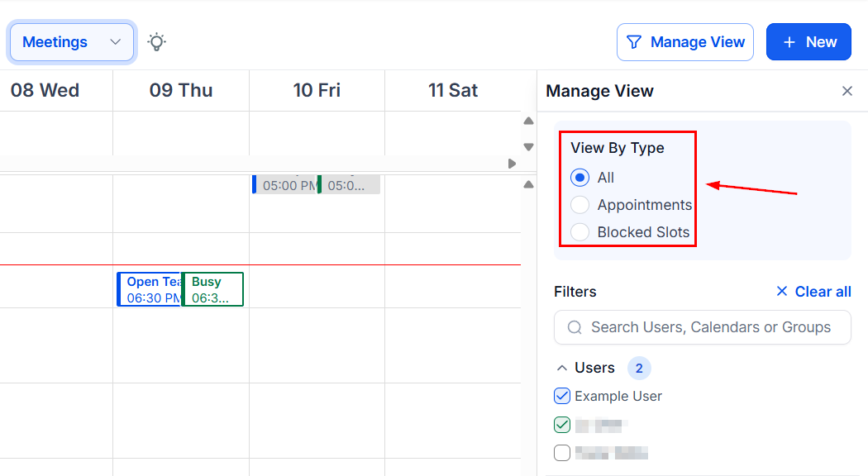Open the Meetings dropdown
868x476 pixels.
[x=71, y=42]
